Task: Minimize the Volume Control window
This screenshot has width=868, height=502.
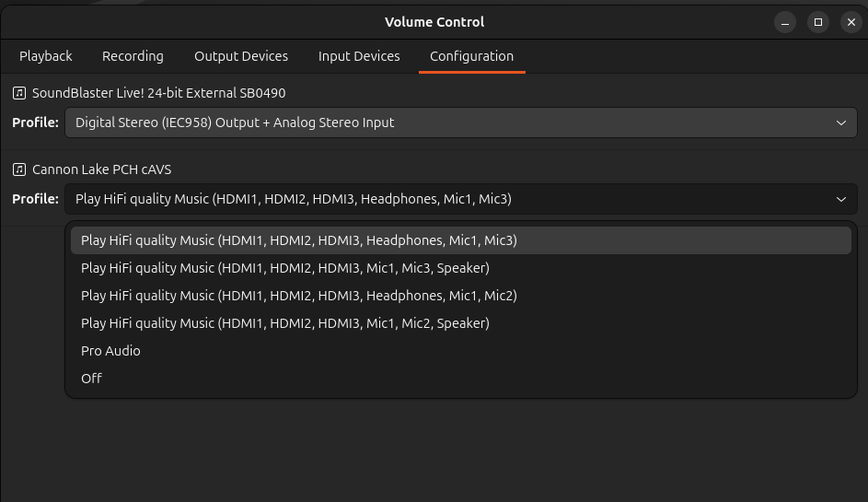Action: [x=784, y=22]
